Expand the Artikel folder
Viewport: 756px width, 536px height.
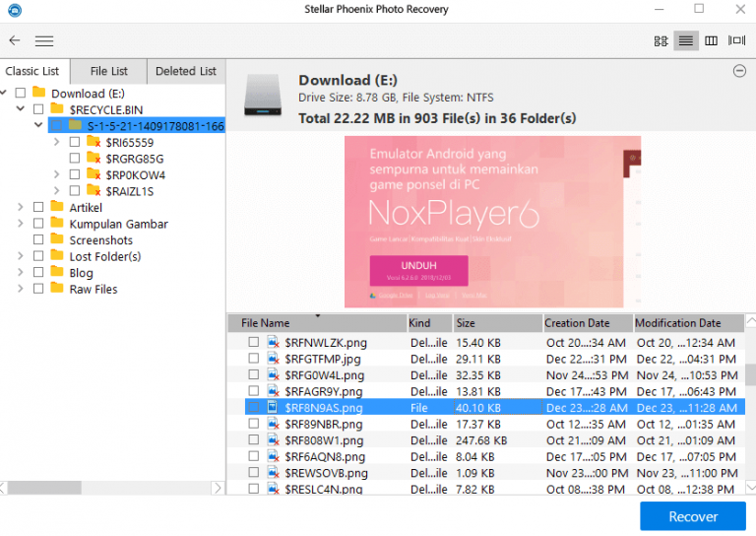[21, 207]
